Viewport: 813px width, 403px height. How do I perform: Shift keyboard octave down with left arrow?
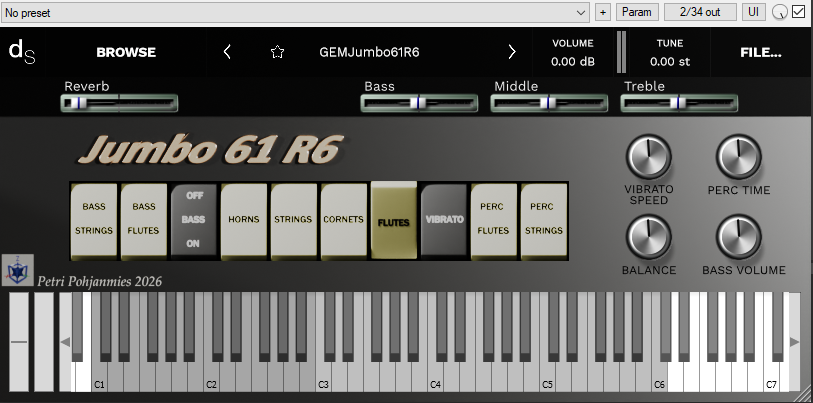(x=65, y=342)
